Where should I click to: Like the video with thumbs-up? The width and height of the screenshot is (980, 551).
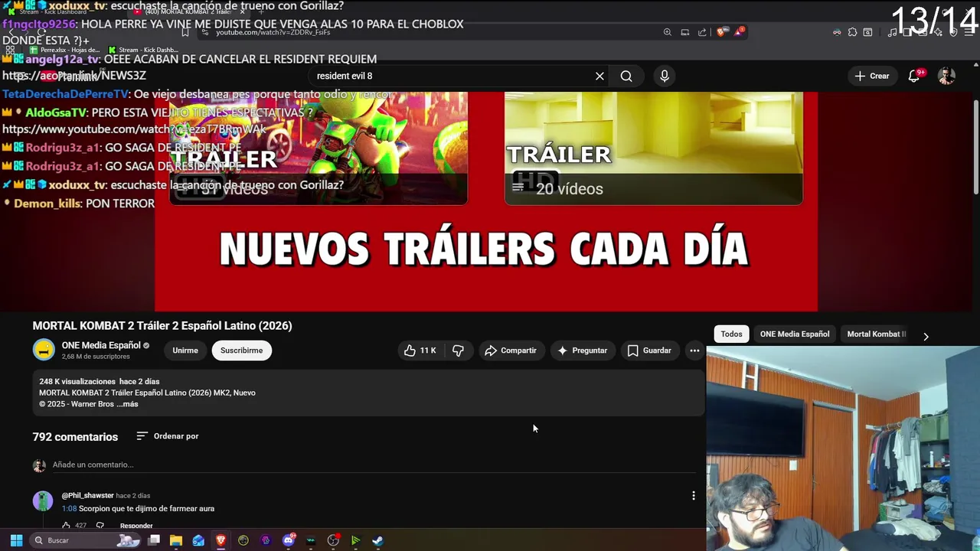(x=420, y=350)
